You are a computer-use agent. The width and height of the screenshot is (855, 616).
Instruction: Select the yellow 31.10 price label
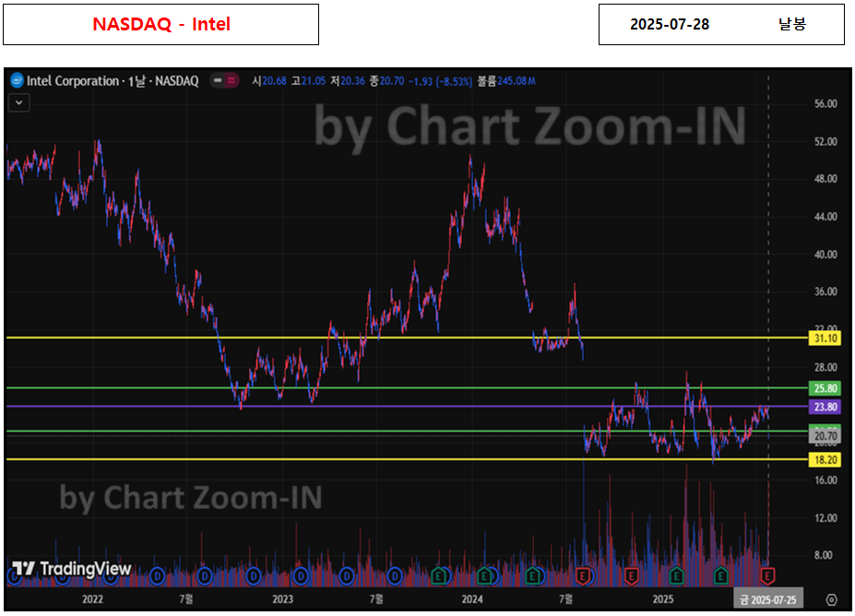click(825, 338)
